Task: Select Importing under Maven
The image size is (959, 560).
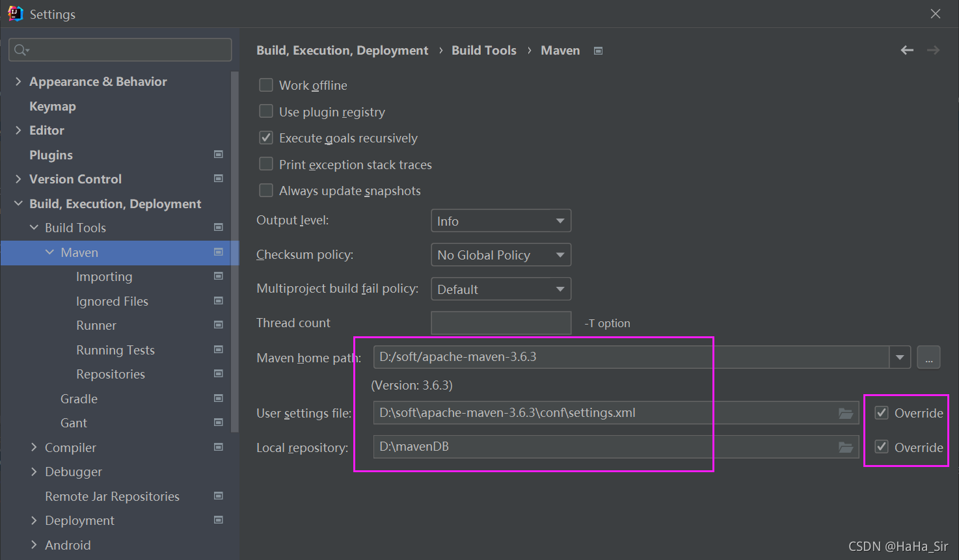Action: (104, 276)
